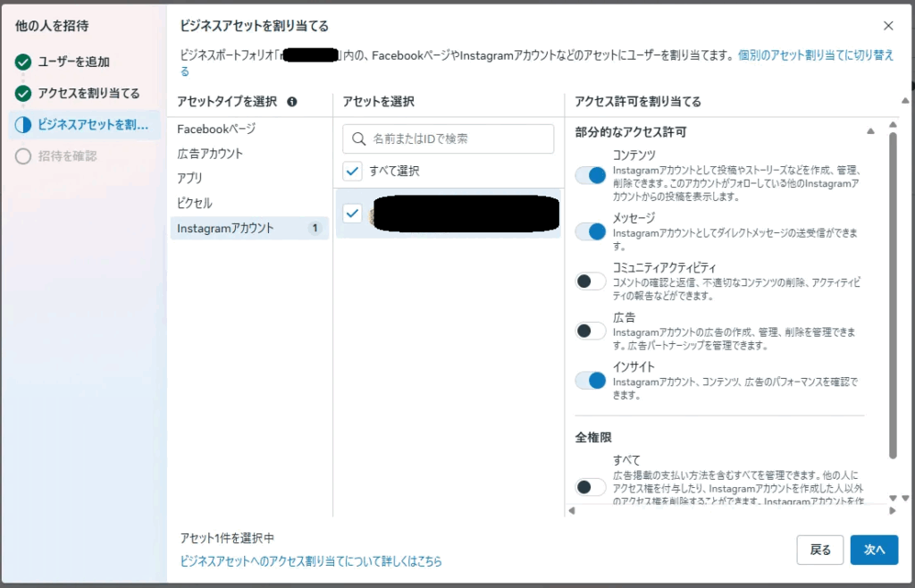Toggle the すべて選択 checkbox
The width and height of the screenshot is (915, 588).
353,171
